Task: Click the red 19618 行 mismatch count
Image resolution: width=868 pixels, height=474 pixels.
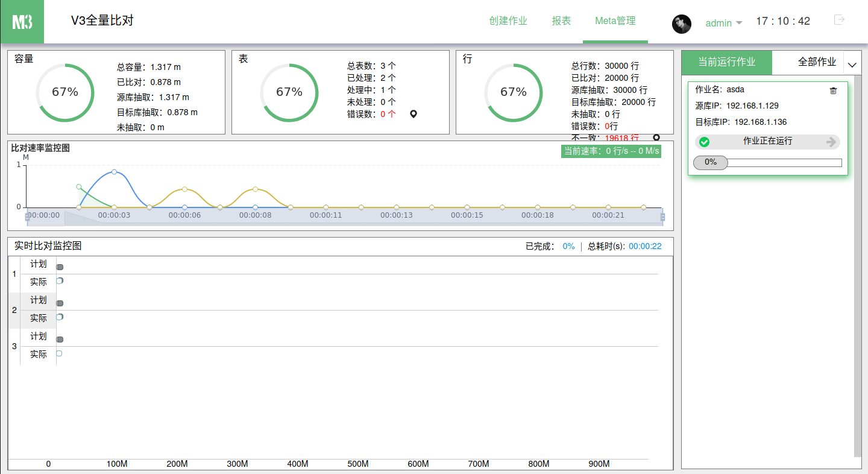Action: point(622,138)
